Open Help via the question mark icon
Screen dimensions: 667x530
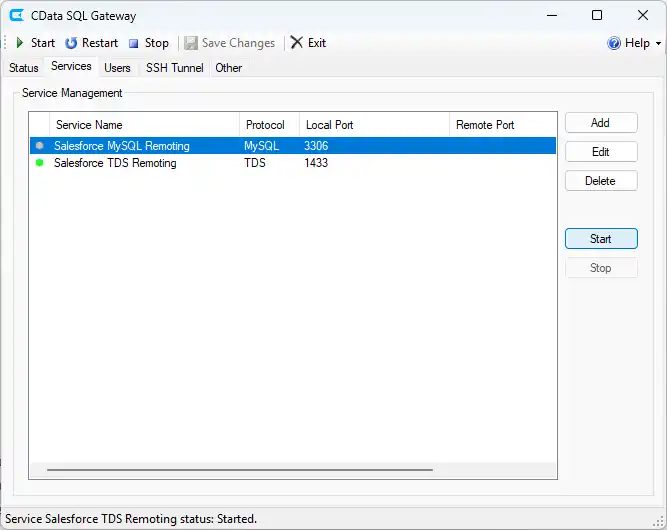[x=614, y=43]
